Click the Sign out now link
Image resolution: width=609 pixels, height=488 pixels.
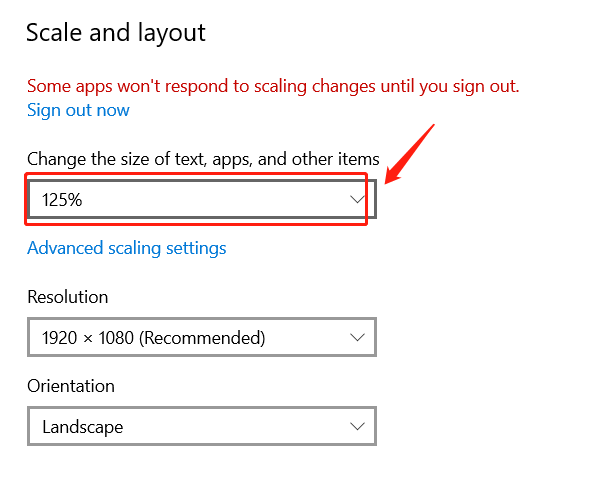coord(78,110)
